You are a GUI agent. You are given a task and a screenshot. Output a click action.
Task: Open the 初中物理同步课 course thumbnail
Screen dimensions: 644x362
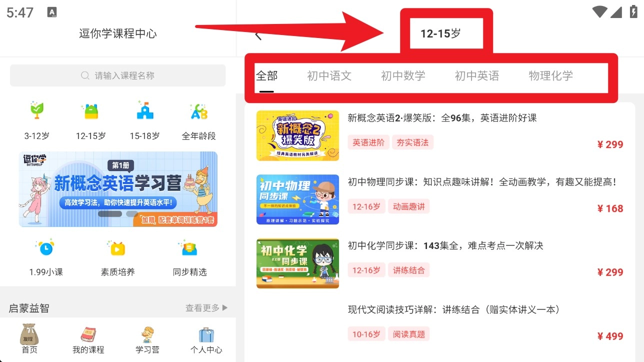click(x=297, y=199)
